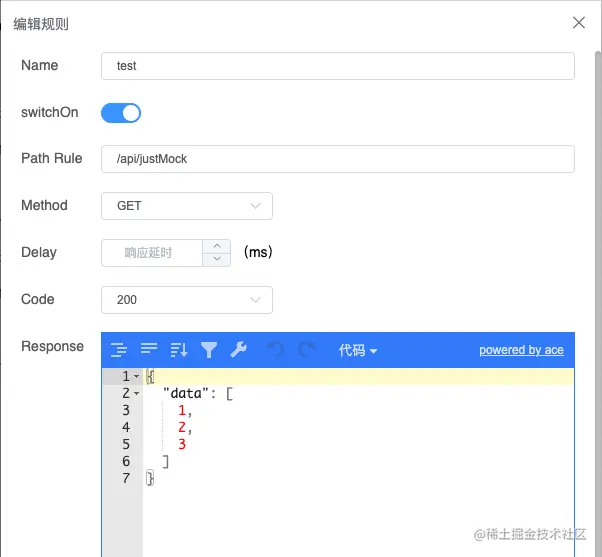The image size is (602, 557).
Task: Click the value 3 on editor line 5
Action: click(182, 444)
